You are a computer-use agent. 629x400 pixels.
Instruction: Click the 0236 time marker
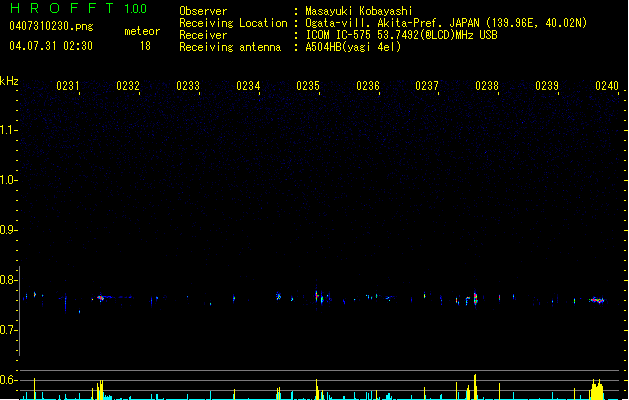(x=368, y=86)
